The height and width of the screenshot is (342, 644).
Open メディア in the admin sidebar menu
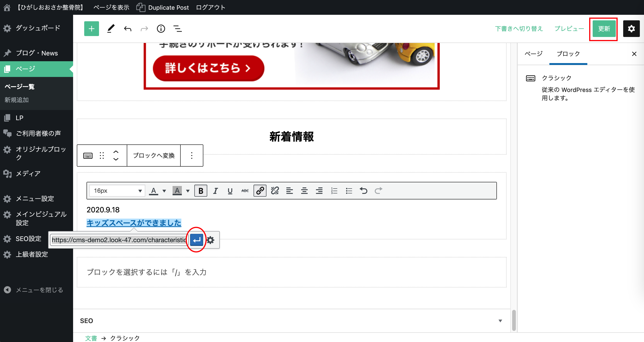(28, 173)
